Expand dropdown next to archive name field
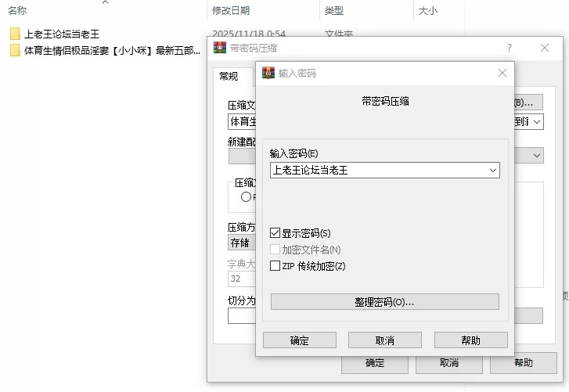This screenshot has height=392, width=569. point(537,122)
